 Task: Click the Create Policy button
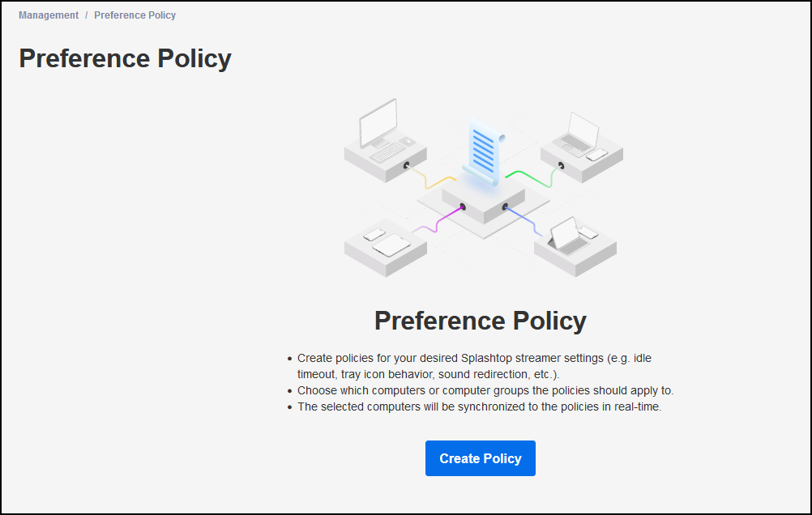pos(480,458)
